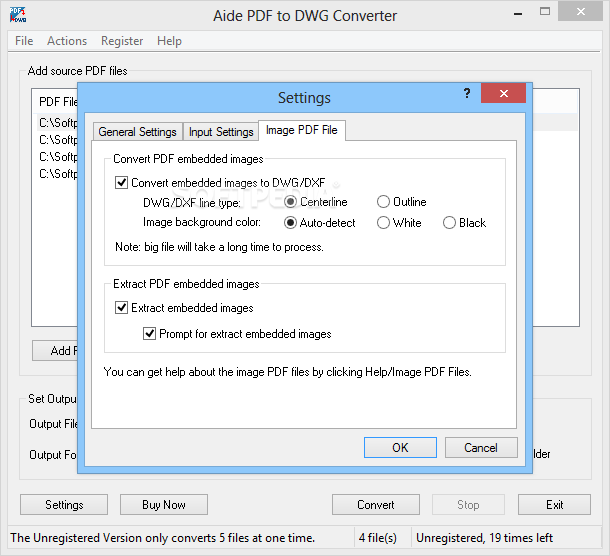Open the Help menu

[x=169, y=41]
